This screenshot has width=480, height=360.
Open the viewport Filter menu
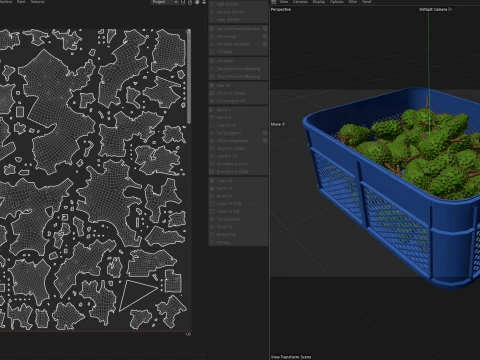coord(353,2)
